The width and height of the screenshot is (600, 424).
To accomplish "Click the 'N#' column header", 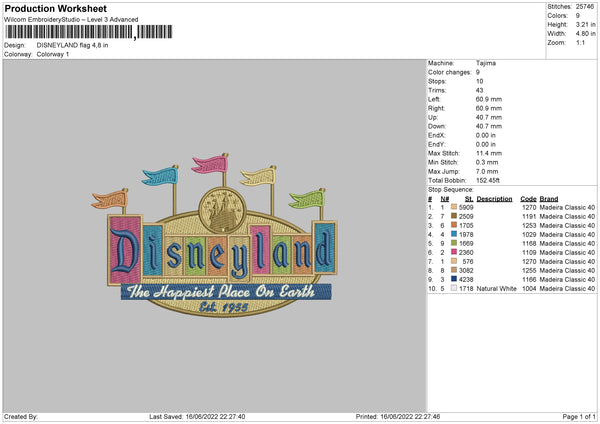I will pyautogui.click(x=445, y=199).
